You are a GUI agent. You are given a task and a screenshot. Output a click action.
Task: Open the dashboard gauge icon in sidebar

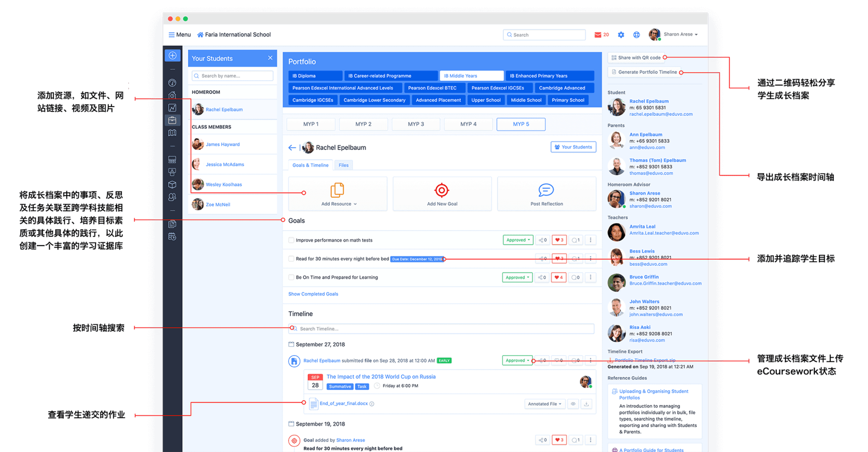[x=172, y=83]
